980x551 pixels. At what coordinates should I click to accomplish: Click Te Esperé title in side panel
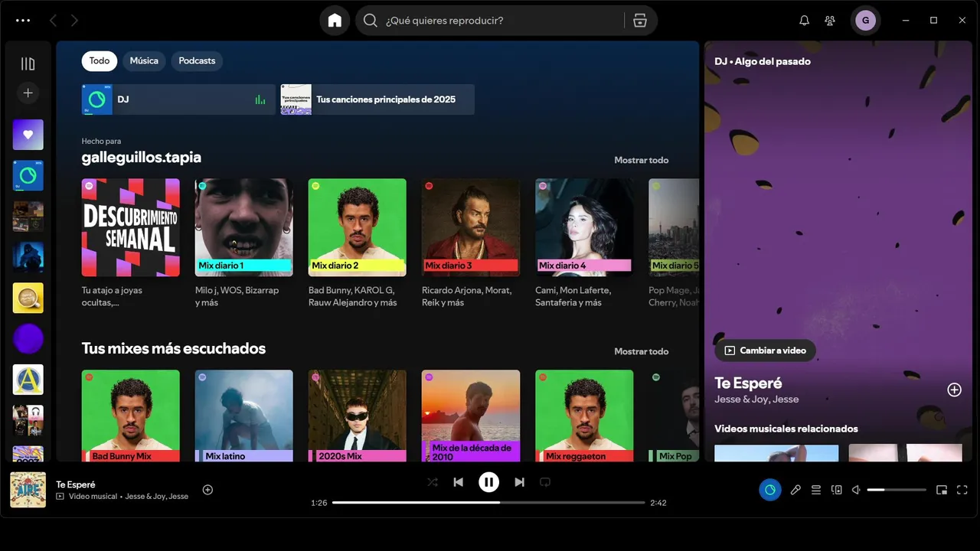(x=748, y=383)
